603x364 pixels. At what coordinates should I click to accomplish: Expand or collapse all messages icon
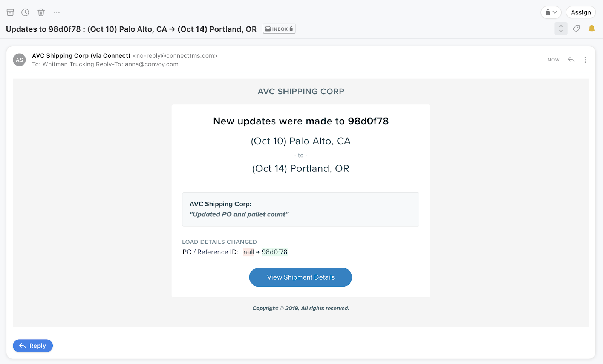tap(561, 29)
